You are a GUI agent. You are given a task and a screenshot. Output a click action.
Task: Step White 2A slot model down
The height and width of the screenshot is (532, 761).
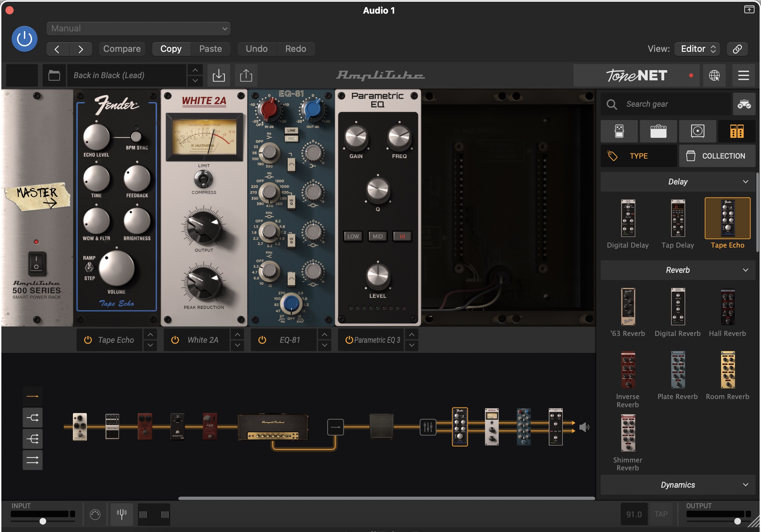click(x=238, y=345)
